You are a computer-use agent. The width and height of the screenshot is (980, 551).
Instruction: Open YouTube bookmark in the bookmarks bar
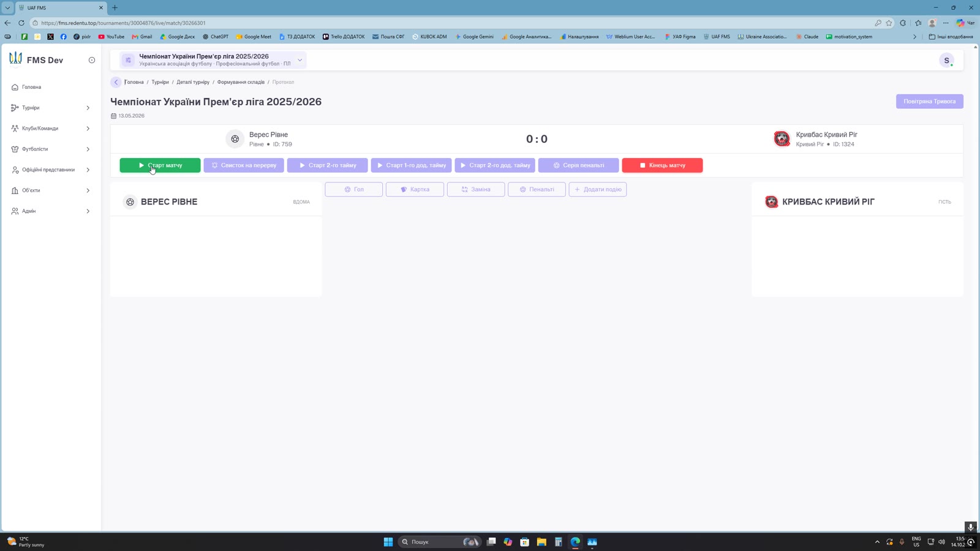click(x=111, y=37)
